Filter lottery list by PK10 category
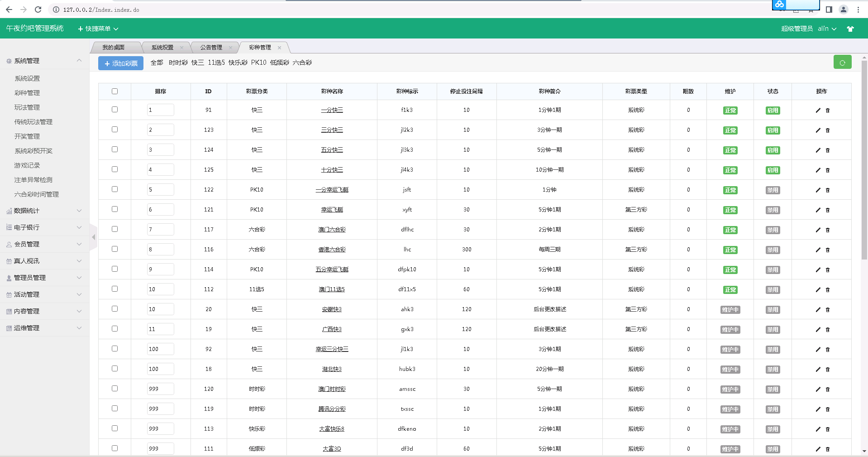Image resolution: width=868 pixels, height=457 pixels. (258, 63)
